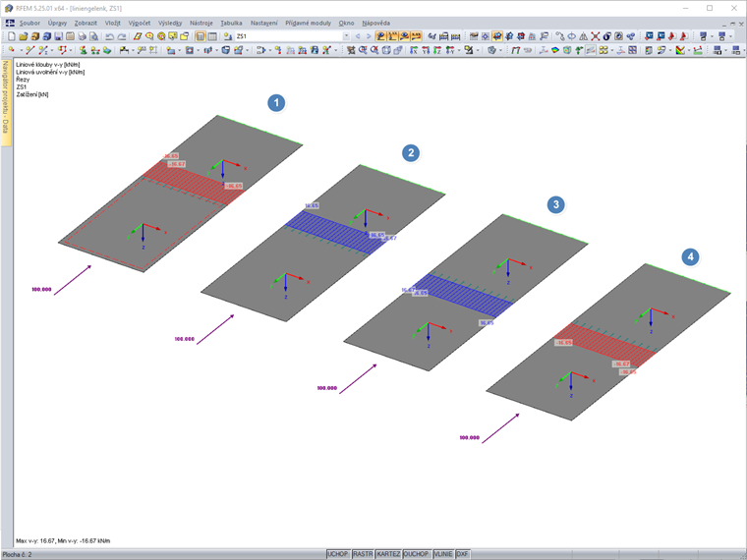Click the new node tool icon
This screenshot has height=560, width=747.
[x=12, y=50]
